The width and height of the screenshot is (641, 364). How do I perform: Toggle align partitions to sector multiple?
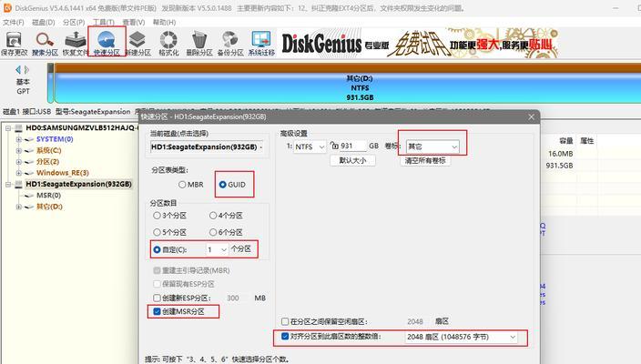(x=285, y=337)
